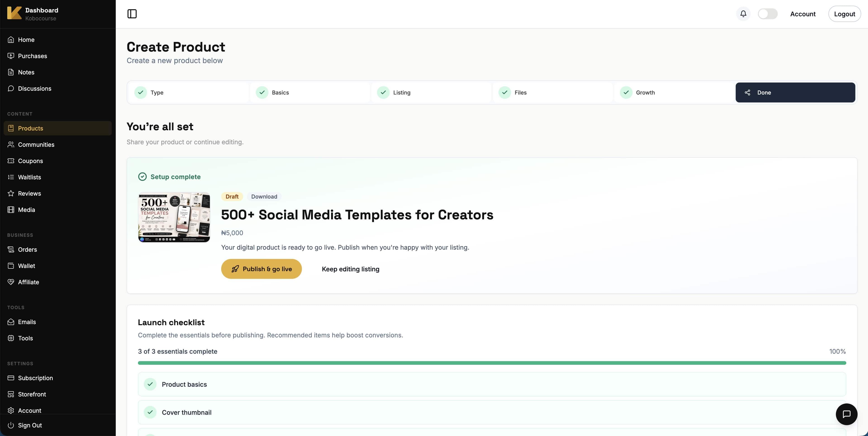Click the Subscription icon in sidebar
Image resolution: width=868 pixels, height=436 pixels.
point(11,378)
